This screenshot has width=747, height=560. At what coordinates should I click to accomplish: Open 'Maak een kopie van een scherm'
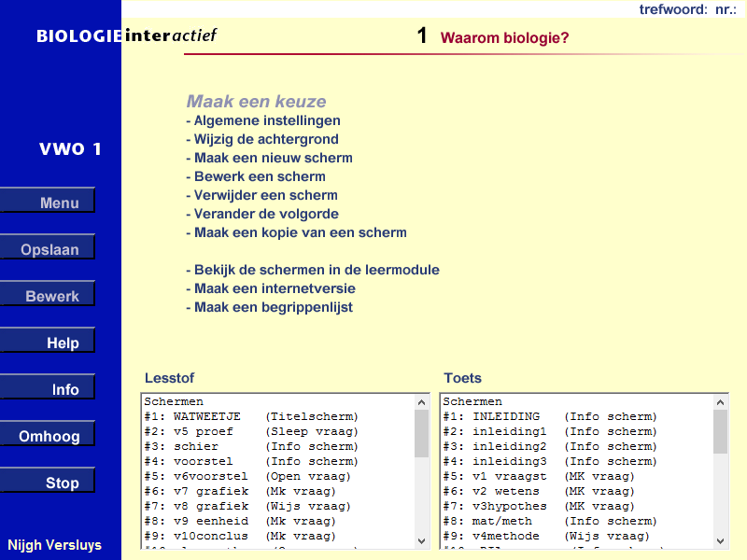297,232
